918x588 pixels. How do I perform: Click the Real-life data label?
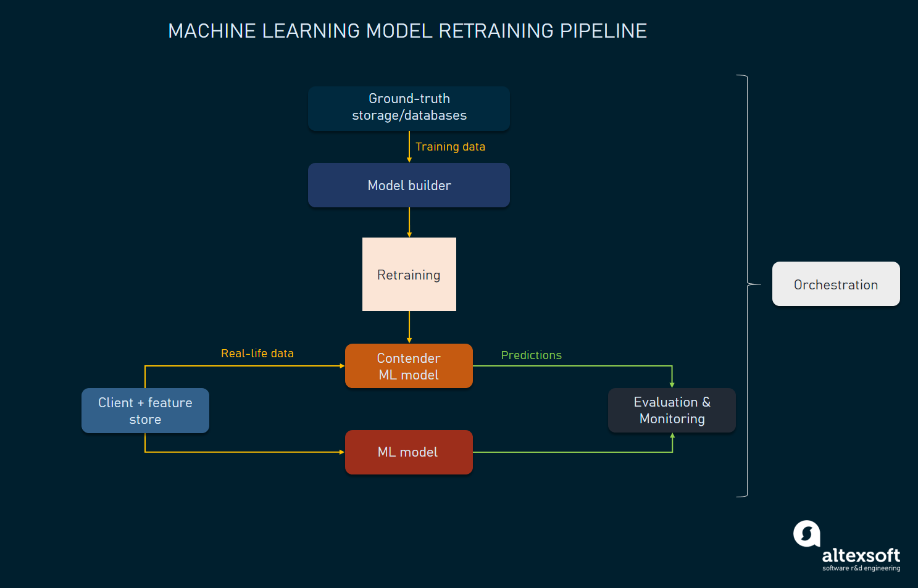pos(257,354)
